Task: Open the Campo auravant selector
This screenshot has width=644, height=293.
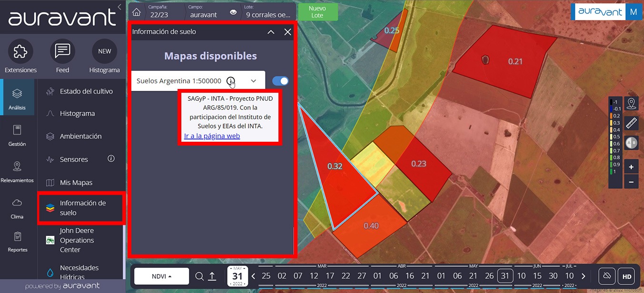Action: click(204, 11)
